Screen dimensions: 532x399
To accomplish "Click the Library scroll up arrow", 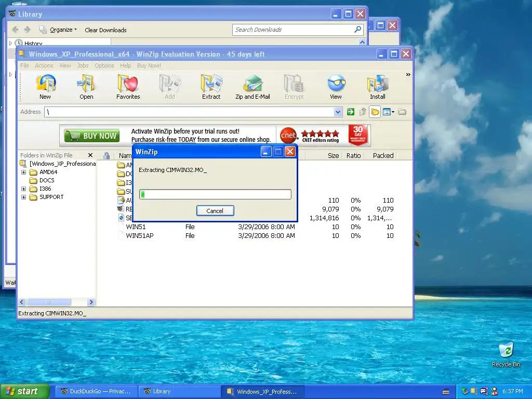I will click(362, 42).
